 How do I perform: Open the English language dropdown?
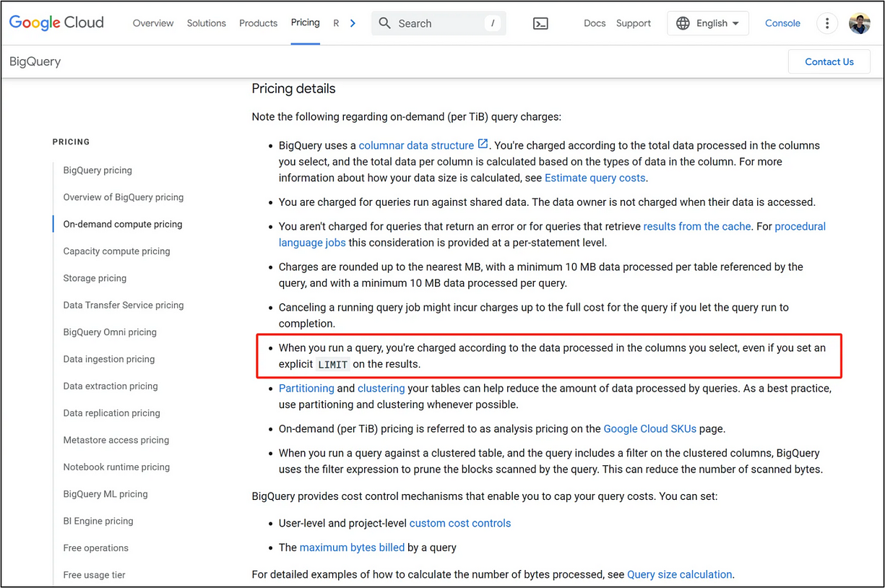coord(708,23)
